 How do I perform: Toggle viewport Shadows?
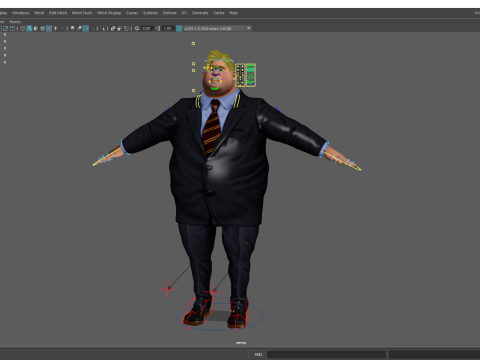coord(62,28)
